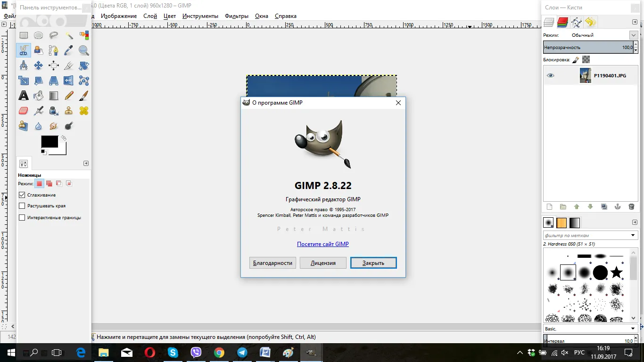Viewport: 644px width, 362px height.
Task: Select the Foreground Select tool
Action: 39,50
